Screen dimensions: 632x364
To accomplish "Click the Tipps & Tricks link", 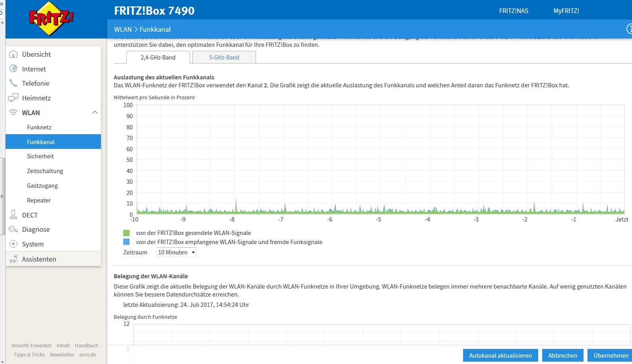I will point(29,354).
